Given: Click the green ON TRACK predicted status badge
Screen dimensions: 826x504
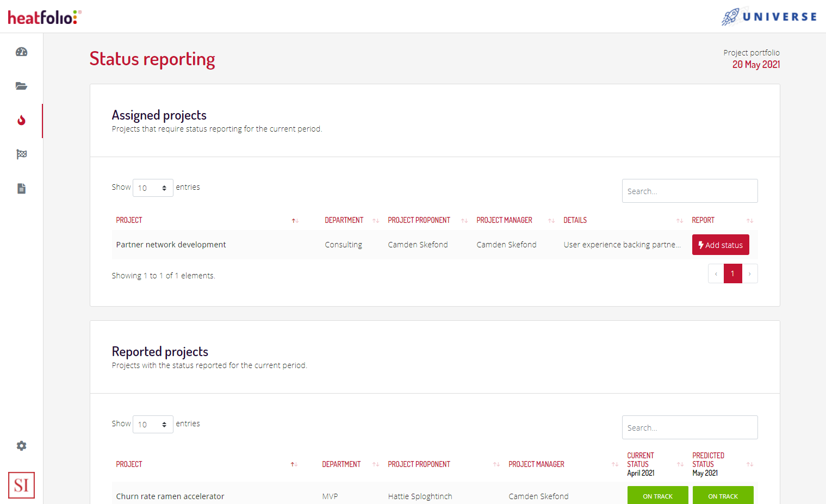Looking at the screenshot, I should point(723,495).
